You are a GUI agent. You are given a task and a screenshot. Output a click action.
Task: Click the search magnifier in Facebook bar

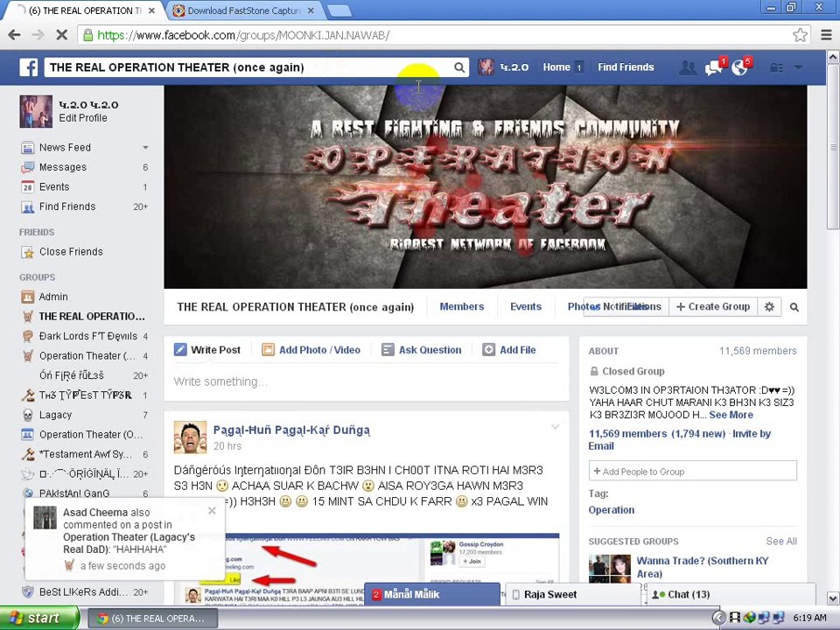click(459, 67)
